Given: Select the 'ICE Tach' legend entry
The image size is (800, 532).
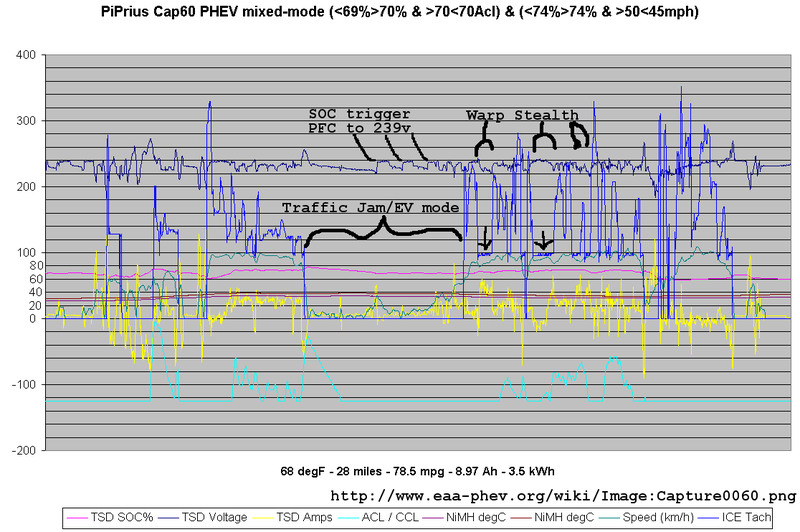Looking at the screenshot, I should click(746, 517).
